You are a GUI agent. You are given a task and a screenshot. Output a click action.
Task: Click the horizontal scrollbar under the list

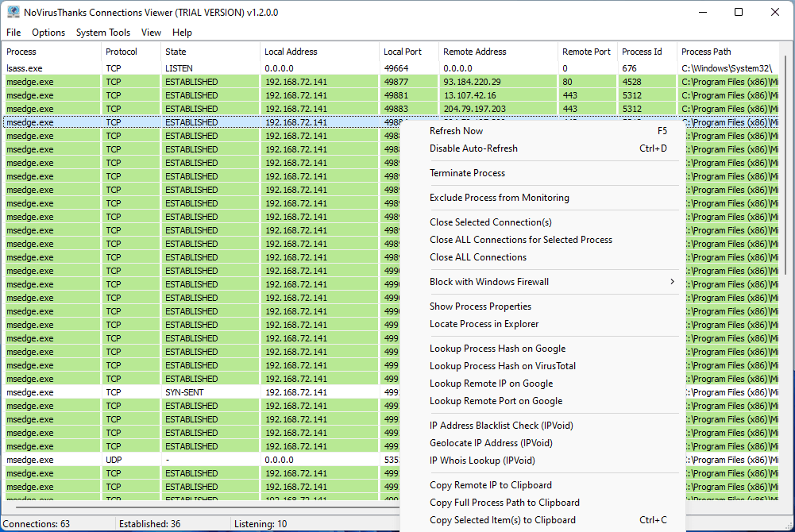click(206, 506)
